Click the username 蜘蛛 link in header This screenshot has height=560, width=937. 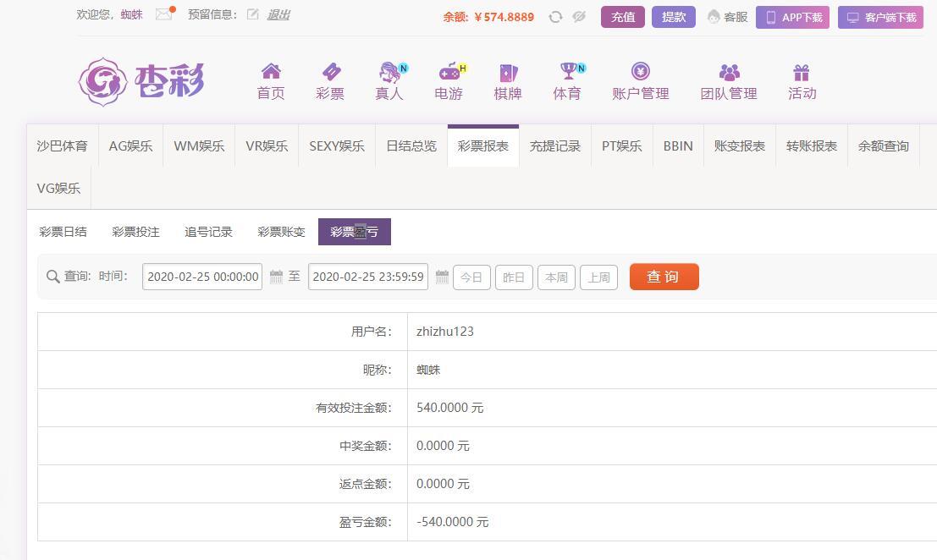click(131, 14)
